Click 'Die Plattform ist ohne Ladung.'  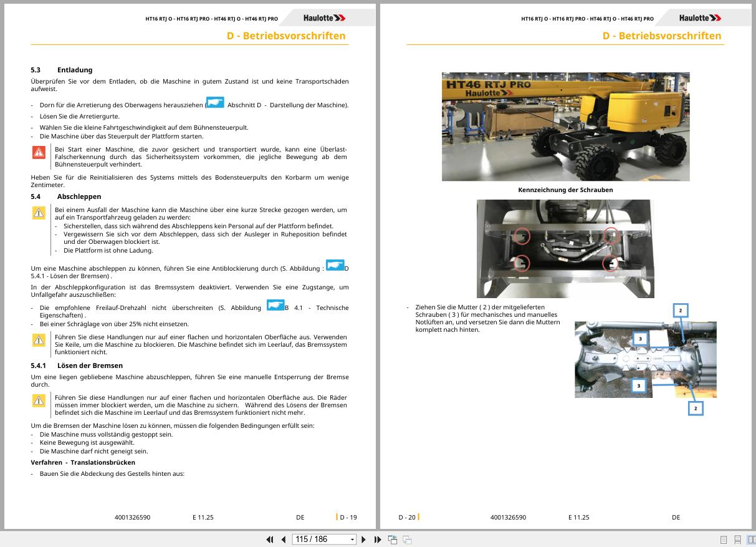tap(108, 250)
